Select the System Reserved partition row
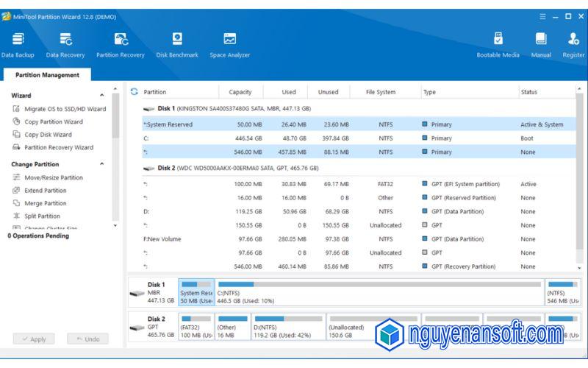The height and width of the screenshot is (368, 588). point(359,124)
